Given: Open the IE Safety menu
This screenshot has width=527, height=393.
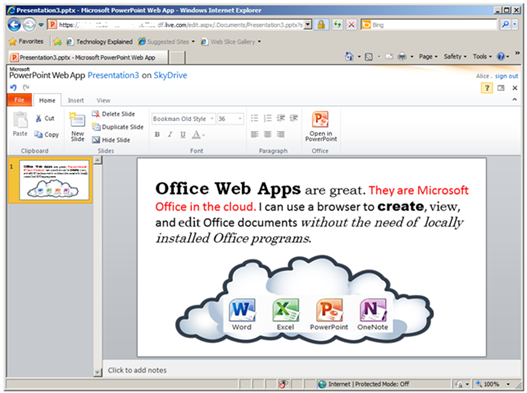Looking at the screenshot, I should pyautogui.click(x=455, y=56).
